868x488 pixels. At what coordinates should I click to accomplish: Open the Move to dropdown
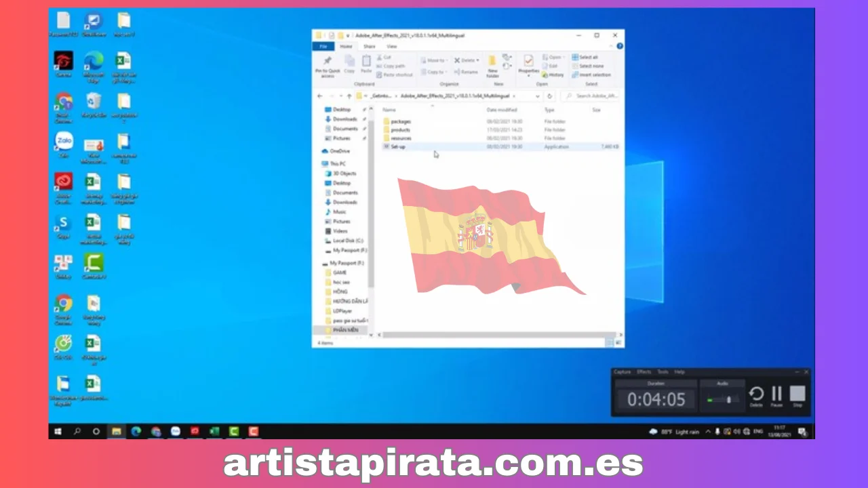(x=435, y=60)
